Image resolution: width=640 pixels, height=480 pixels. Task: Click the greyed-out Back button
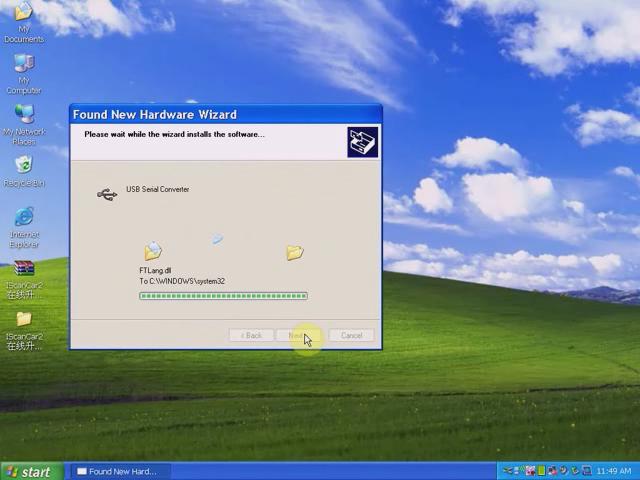pos(251,335)
